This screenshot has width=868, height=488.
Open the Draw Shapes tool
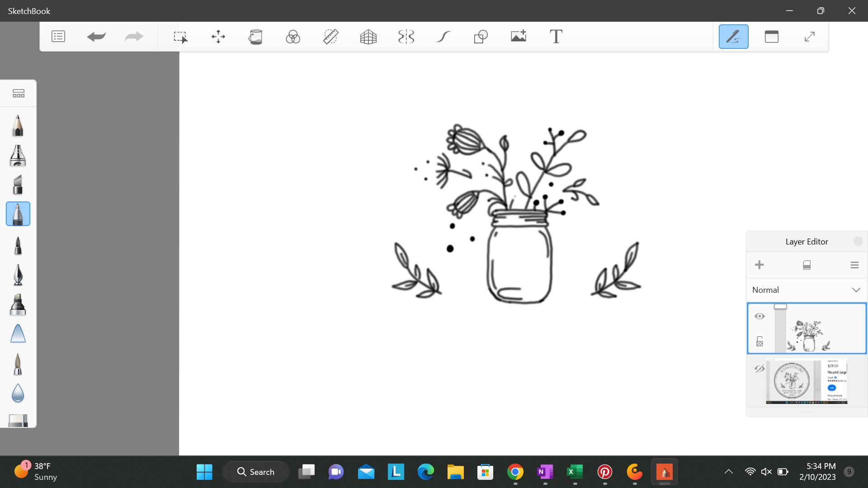(481, 37)
